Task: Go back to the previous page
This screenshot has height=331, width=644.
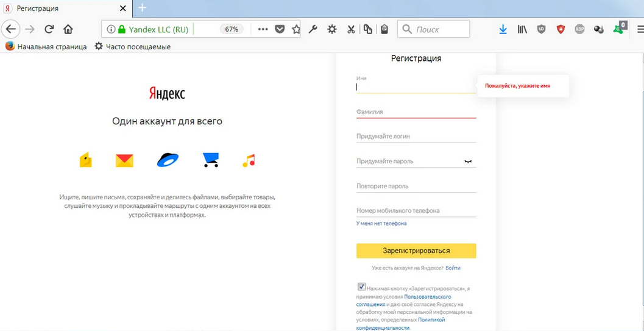Action: tap(11, 29)
